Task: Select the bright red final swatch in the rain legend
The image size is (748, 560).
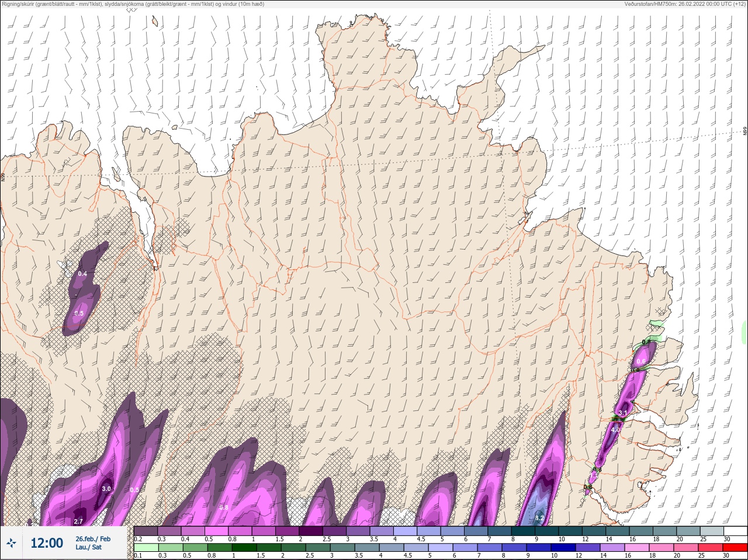Action: (x=735, y=548)
